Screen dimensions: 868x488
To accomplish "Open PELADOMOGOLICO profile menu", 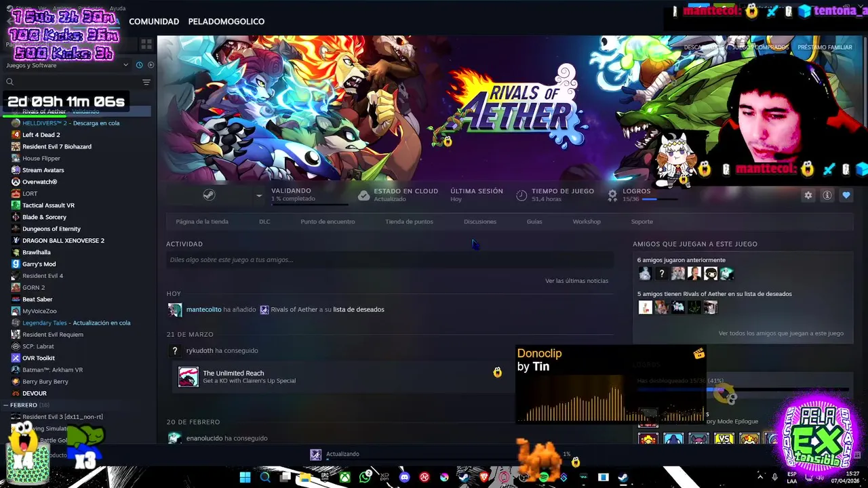I will [x=226, y=22].
